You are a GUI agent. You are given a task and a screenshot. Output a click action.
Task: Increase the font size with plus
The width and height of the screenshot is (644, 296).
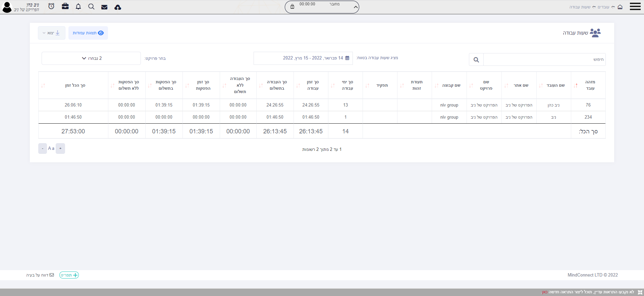tap(60, 149)
